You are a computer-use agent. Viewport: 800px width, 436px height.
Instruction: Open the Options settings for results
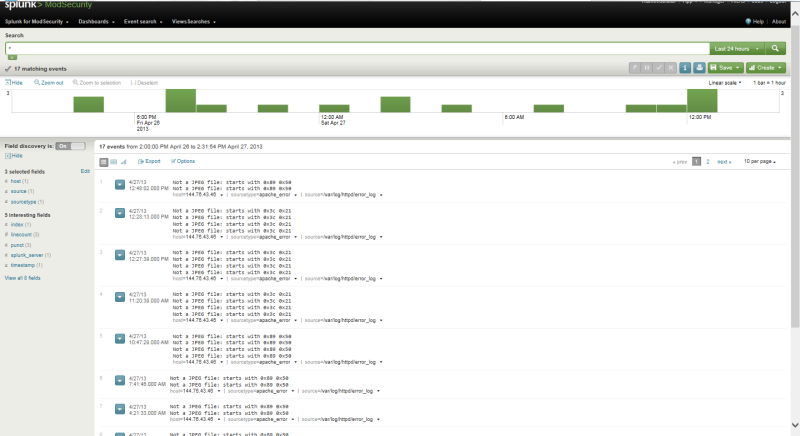pos(183,161)
